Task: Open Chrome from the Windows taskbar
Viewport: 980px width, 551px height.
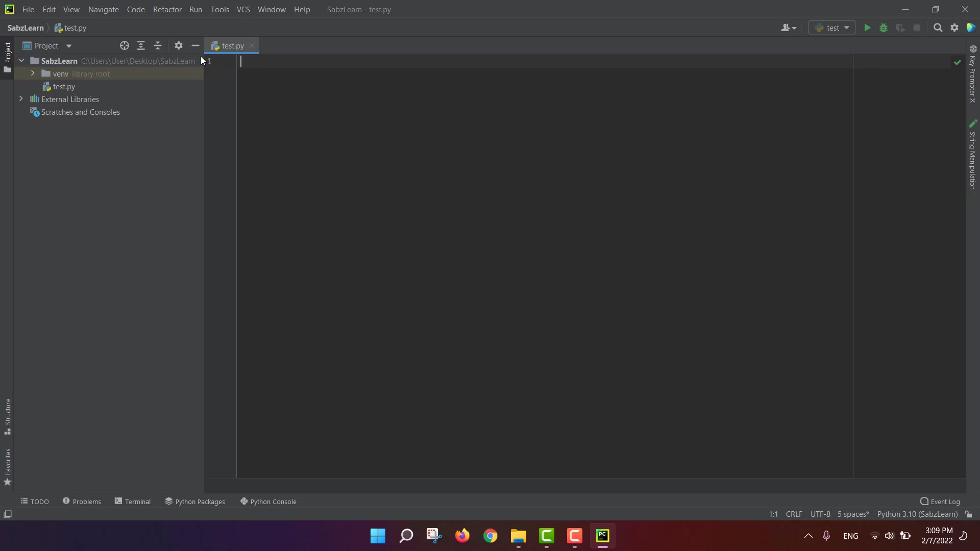Action: tap(490, 536)
